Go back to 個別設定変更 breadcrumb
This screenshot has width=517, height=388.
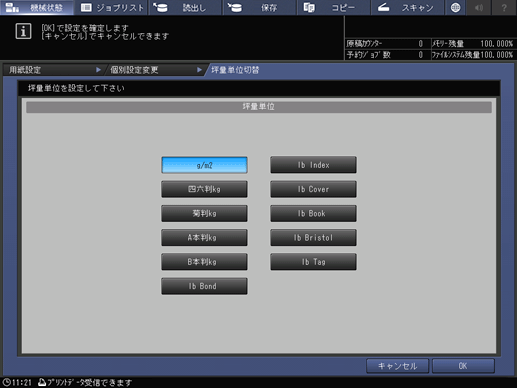coord(155,70)
